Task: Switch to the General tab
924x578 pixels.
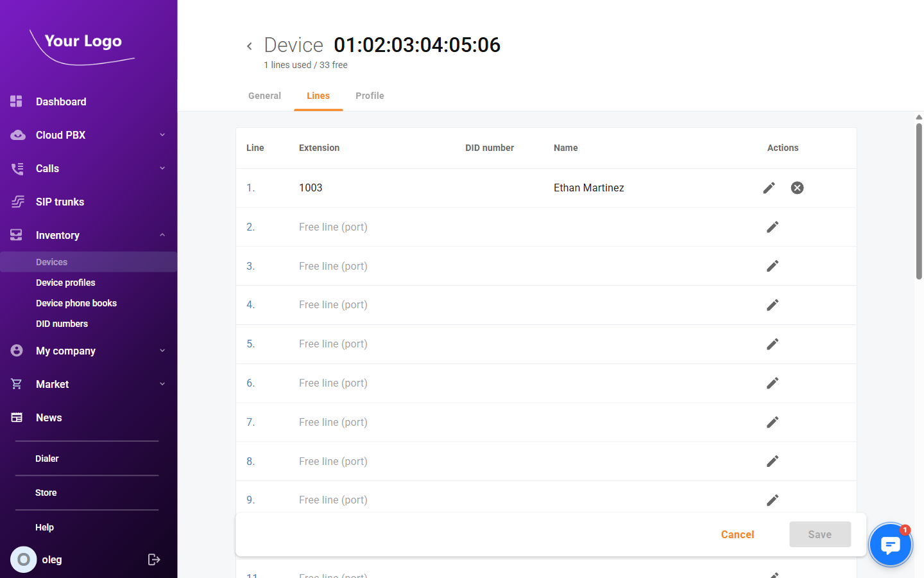Action: [264, 95]
